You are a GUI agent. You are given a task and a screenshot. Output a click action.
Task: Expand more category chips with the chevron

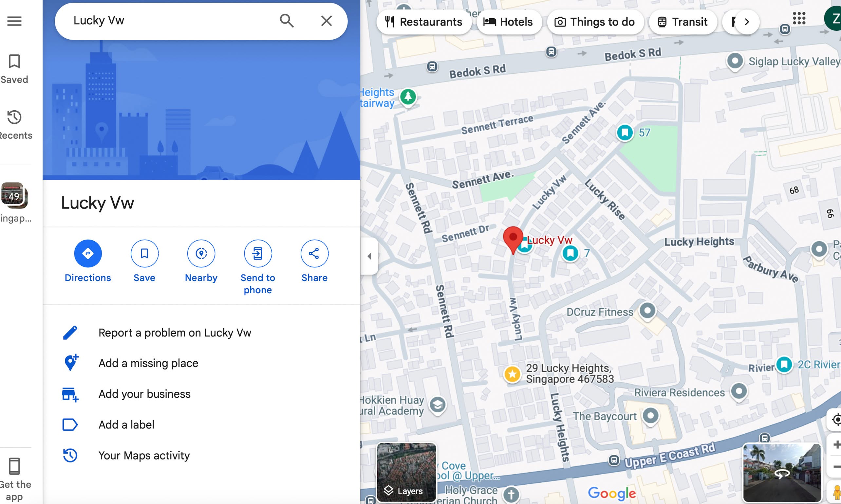pos(747,22)
